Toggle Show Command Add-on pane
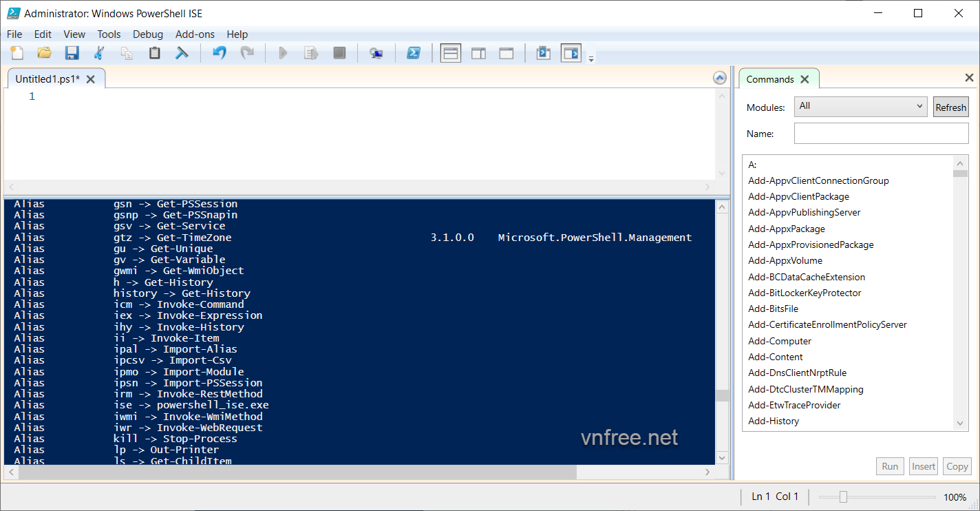Screen dimensions: 980x511 point(571,53)
